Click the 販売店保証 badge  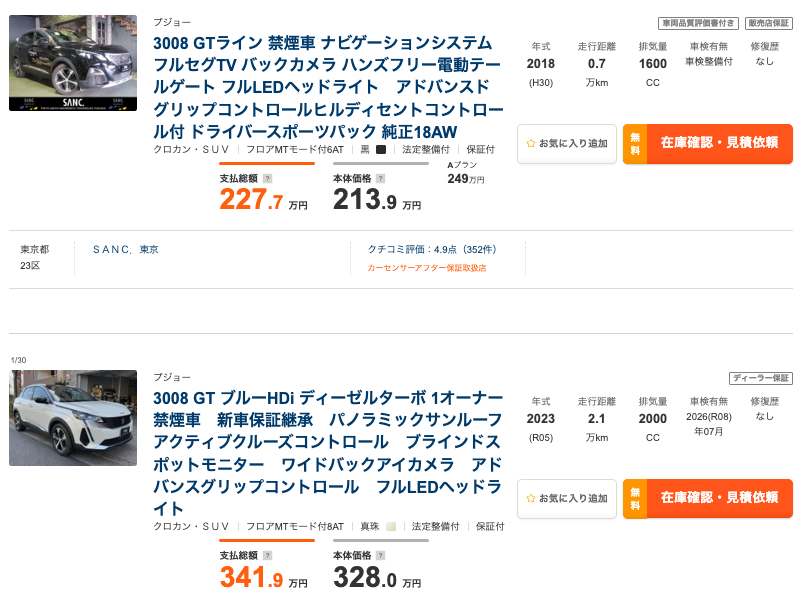click(x=769, y=23)
